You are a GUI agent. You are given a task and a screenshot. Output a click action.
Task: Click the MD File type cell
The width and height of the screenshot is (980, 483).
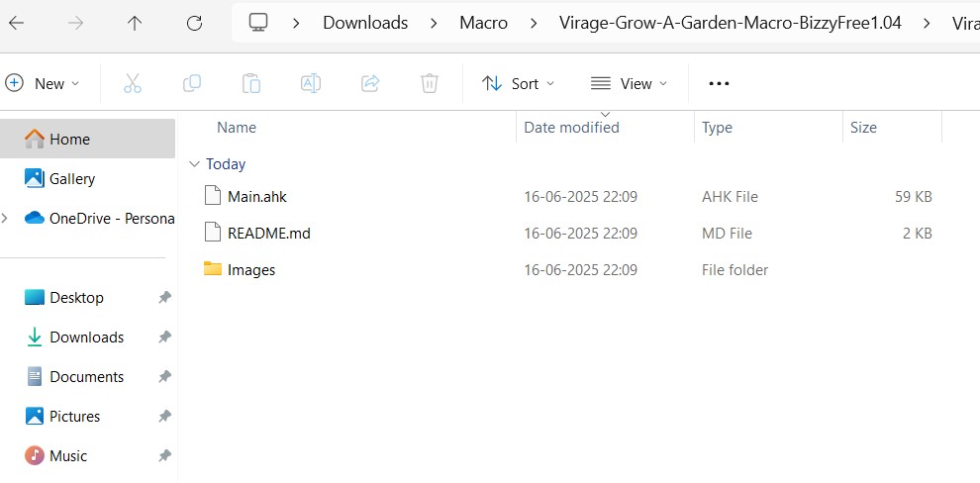coord(727,234)
